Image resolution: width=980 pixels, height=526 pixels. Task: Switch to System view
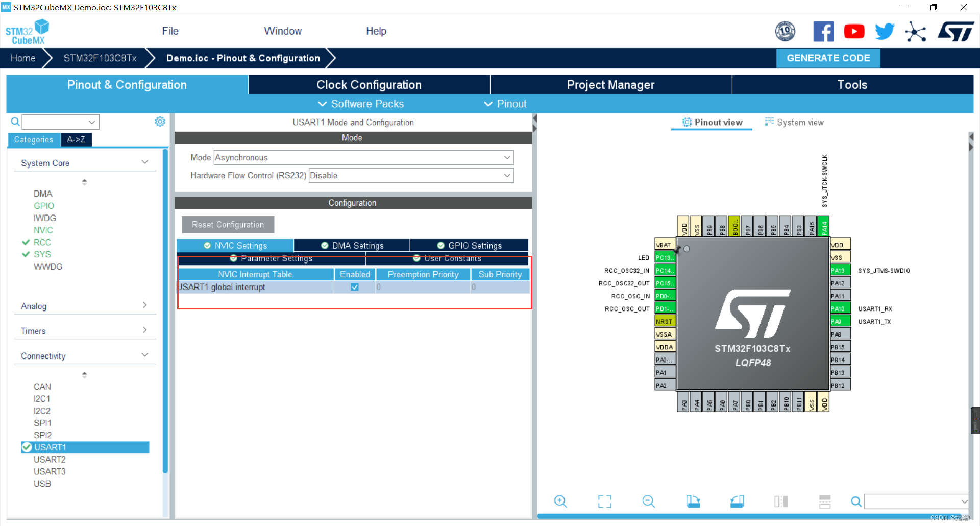tap(794, 122)
